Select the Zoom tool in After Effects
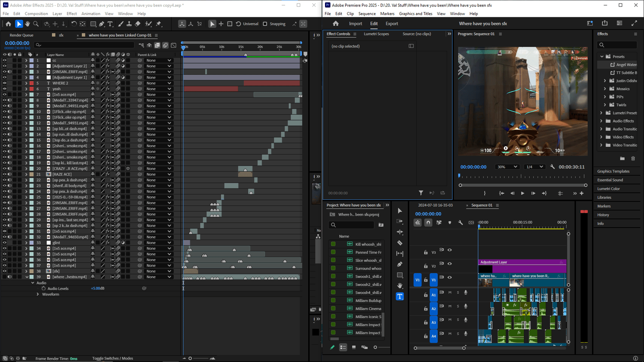This screenshot has width=644, height=362. pyautogui.click(x=36, y=24)
